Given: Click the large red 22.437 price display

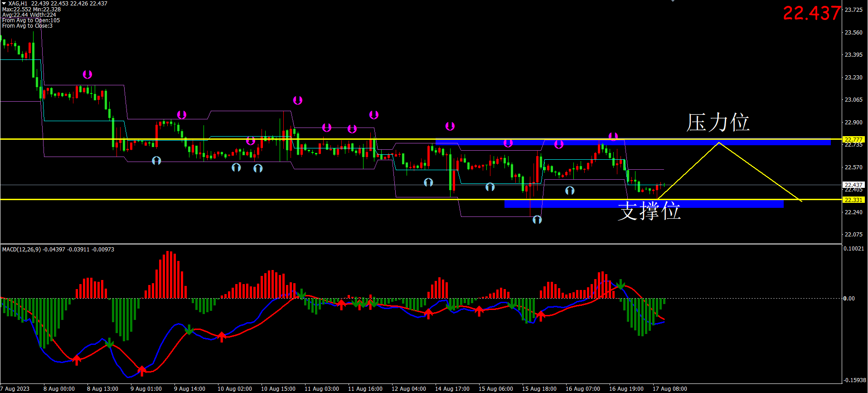Looking at the screenshot, I should 811,13.
